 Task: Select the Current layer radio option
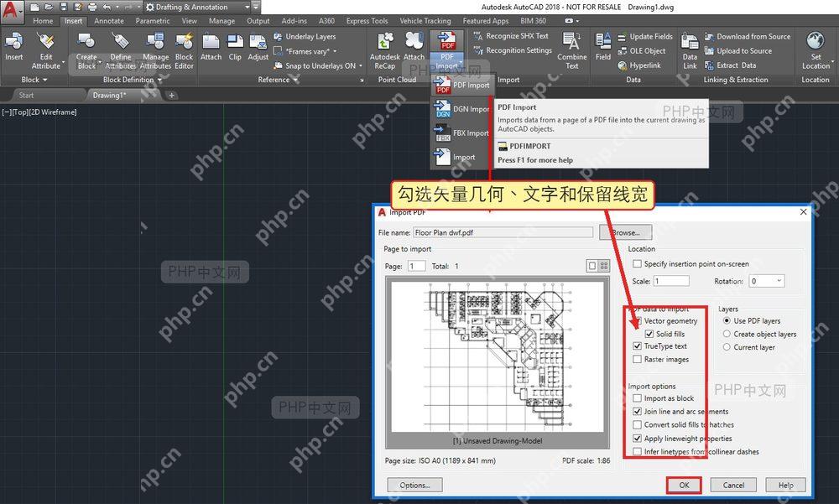coord(727,347)
